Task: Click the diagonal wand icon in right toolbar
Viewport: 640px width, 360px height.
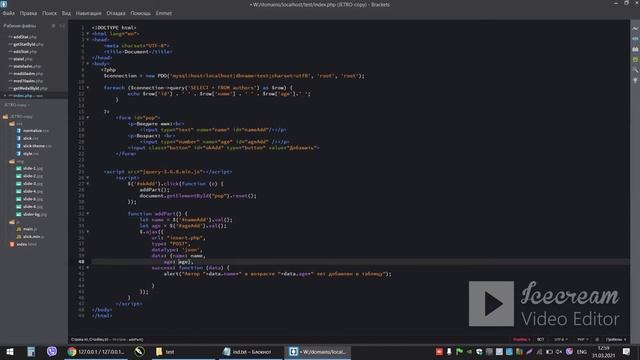Action: pos(635,70)
